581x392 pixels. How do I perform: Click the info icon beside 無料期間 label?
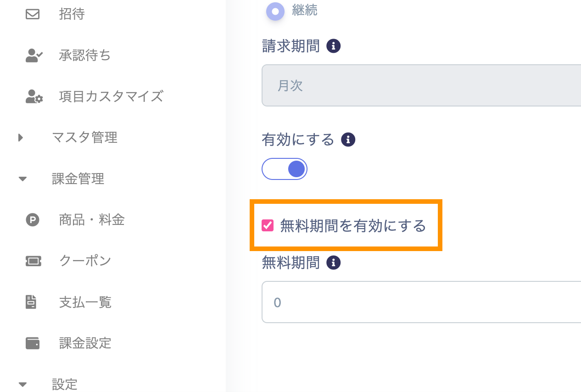coord(333,263)
